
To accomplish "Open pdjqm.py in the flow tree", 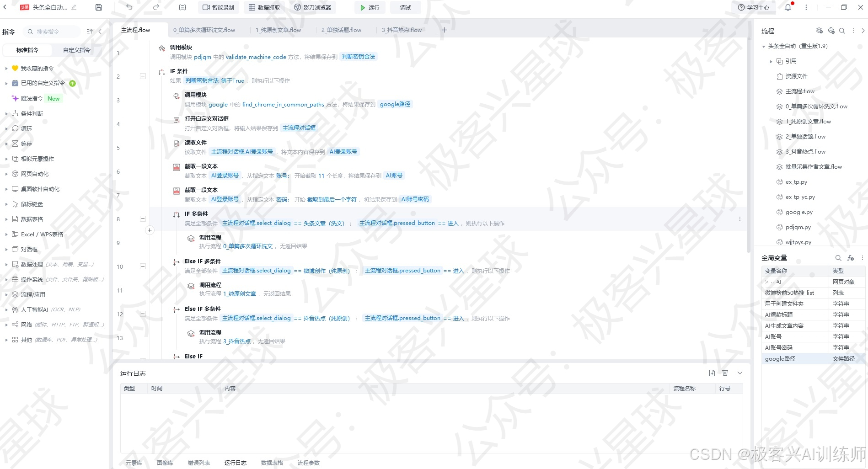I will click(798, 227).
